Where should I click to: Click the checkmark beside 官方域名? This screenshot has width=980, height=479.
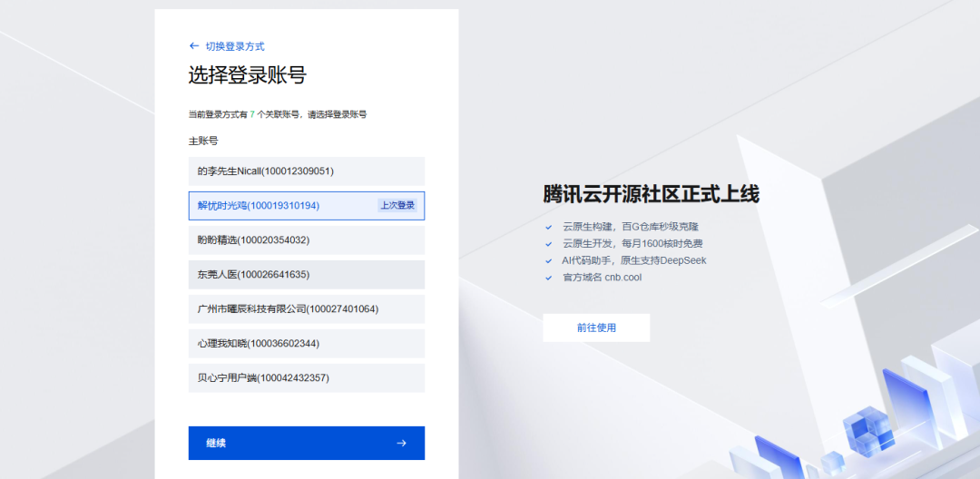549,278
